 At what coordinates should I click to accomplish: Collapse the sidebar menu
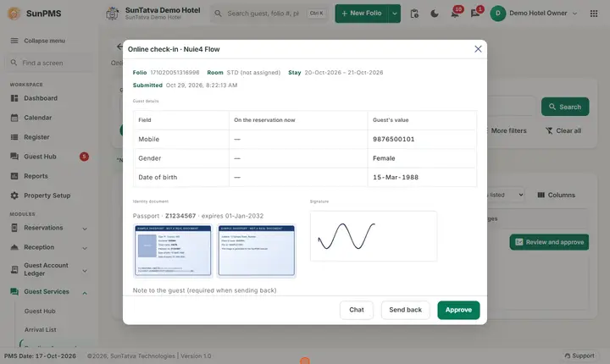point(38,41)
